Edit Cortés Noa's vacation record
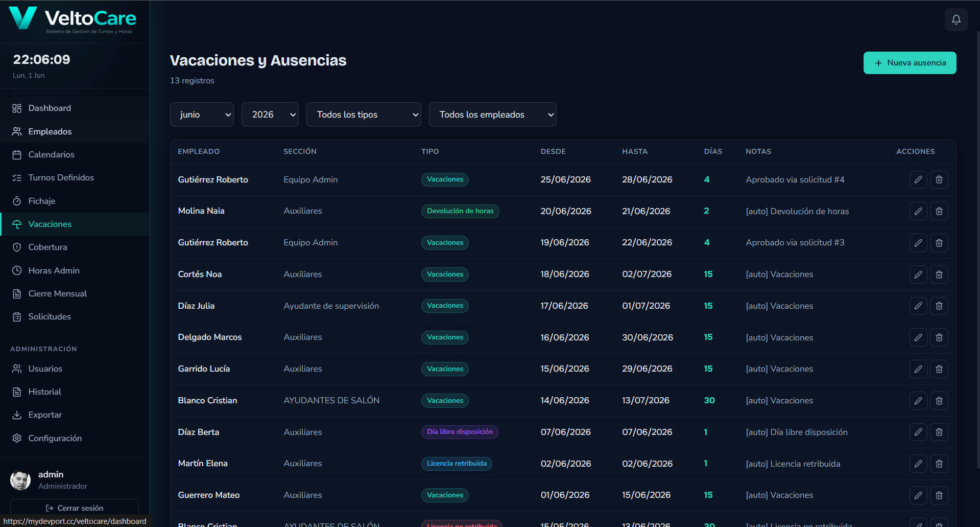 [x=918, y=274]
